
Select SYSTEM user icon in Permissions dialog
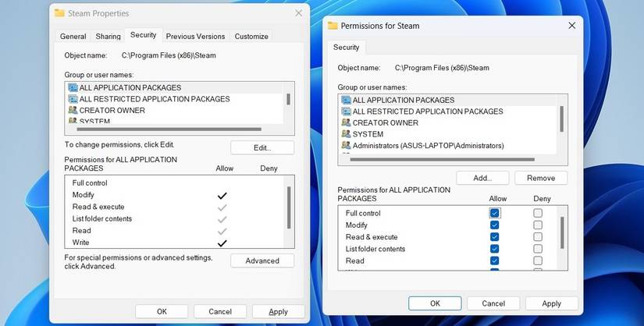(347, 134)
